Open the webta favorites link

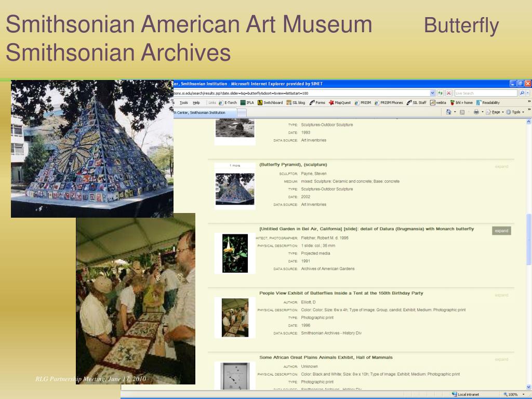[438, 102]
